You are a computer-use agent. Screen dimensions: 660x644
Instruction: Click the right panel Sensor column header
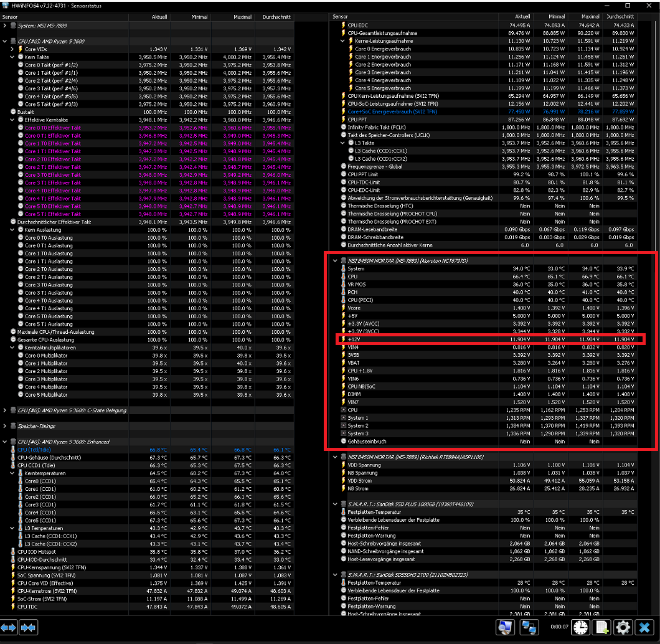point(414,17)
